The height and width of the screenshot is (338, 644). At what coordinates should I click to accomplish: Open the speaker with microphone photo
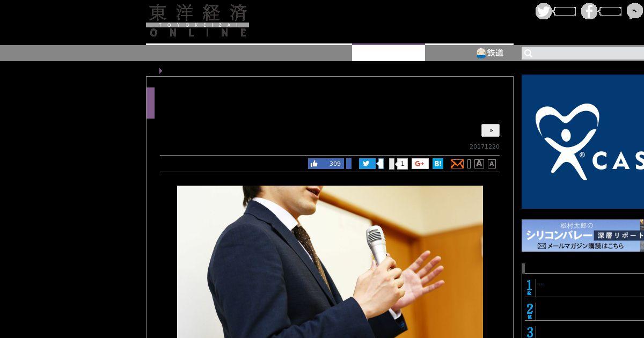330,262
